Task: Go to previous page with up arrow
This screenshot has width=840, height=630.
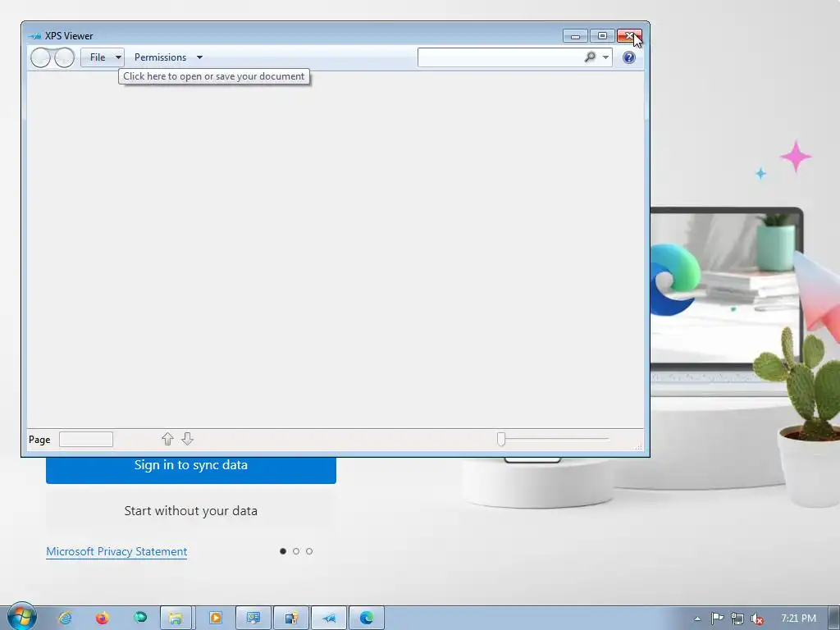Action: click(167, 439)
